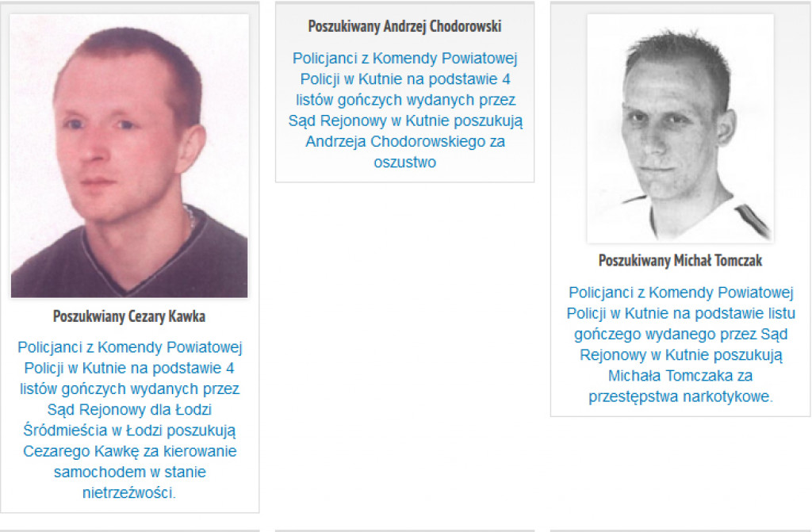Click the 'Poszukiwany Michał Tomczak' heading
The width and height of the screenshot is (812, 532).
[680, 260]
